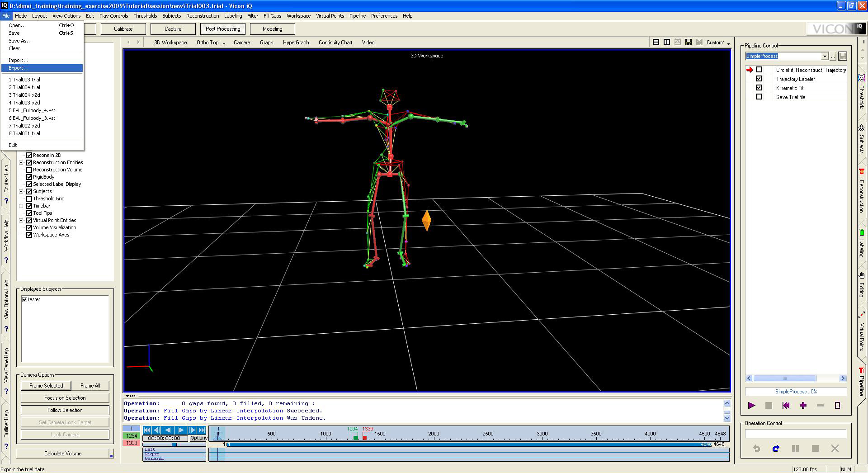
Task: Open SimpleProcess pipeline dropdown
Action: [x=825, y=56]
